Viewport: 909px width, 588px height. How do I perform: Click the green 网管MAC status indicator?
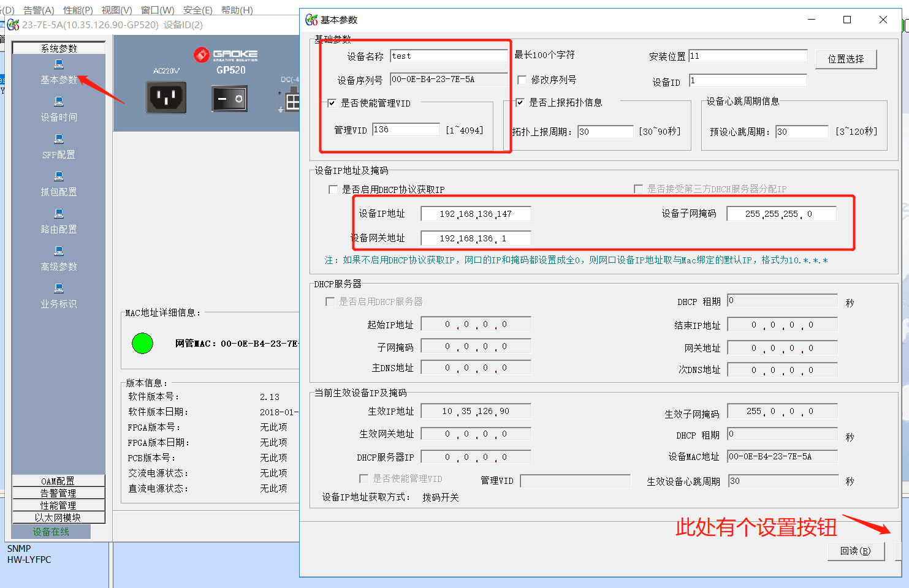click(x=142, y=343)
